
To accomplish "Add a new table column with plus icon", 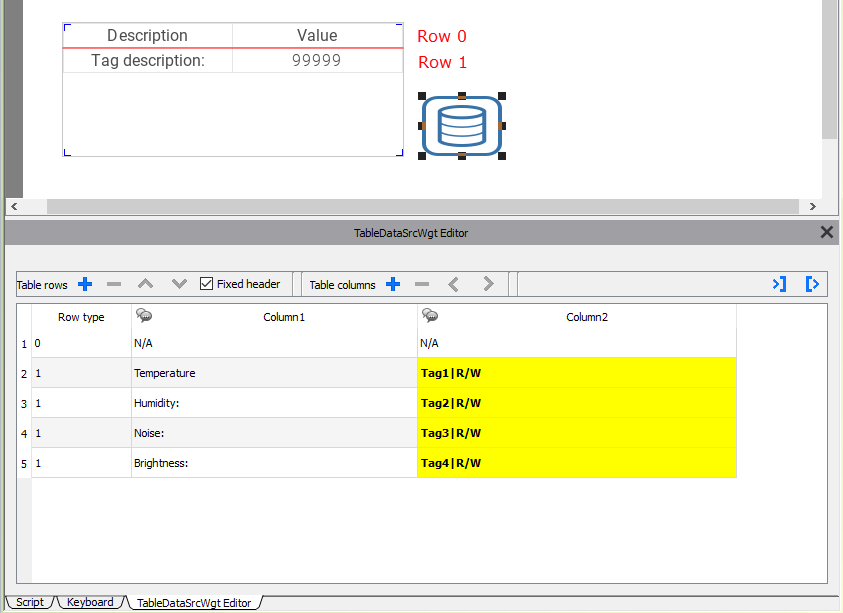I will pyautogui.click(x=393, y=285).
